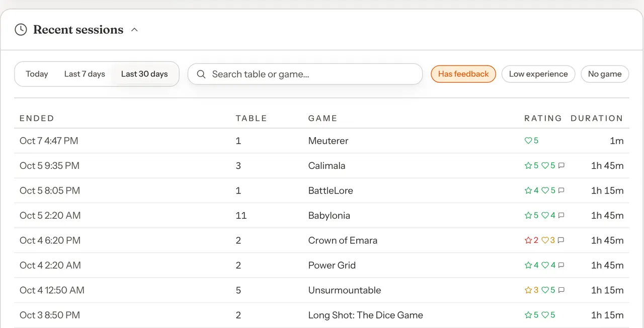Viewport: 644px width, 328px height.
Task: Click the Power Grid comment bubble icon
Action: [561, 265]
